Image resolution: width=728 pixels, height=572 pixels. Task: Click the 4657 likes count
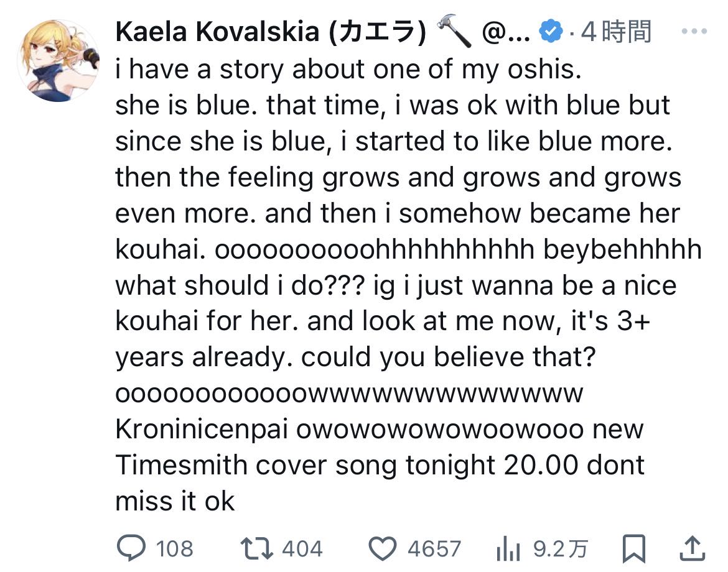click(x=434, y=549)
